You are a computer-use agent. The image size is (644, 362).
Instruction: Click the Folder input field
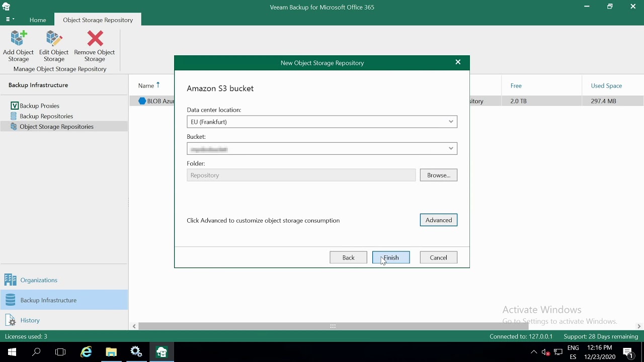point(301,175)
